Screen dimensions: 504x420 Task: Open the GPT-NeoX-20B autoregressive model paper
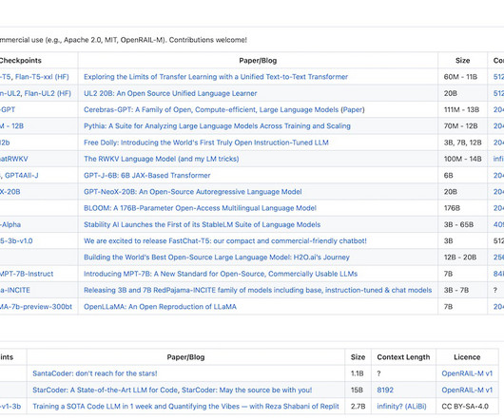pos(192,192)
